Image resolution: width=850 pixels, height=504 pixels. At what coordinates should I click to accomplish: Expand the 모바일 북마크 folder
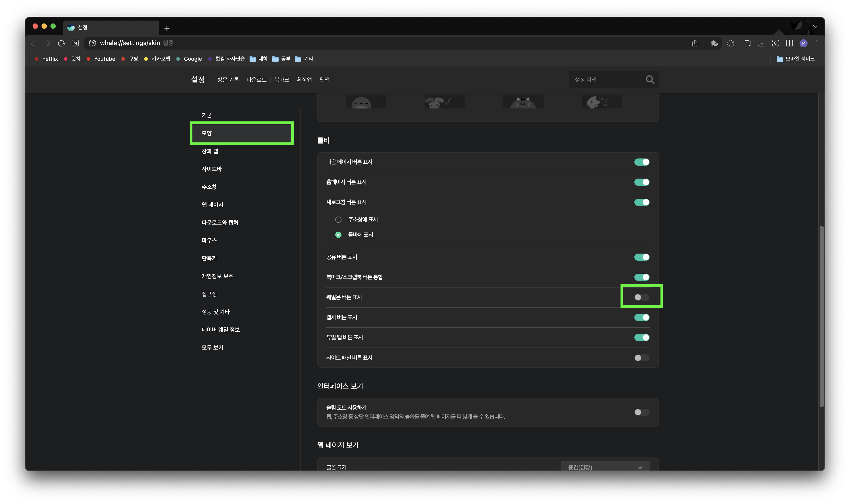pos(795,59)
